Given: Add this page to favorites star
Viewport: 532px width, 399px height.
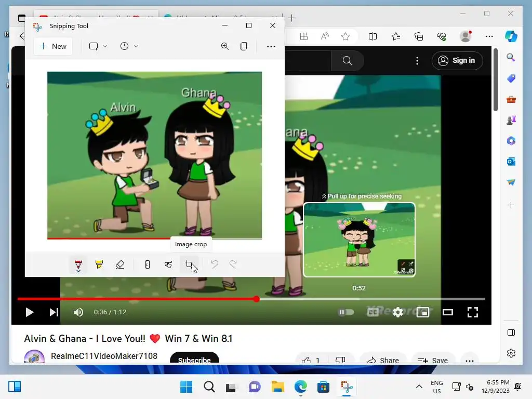Looking at the screenshot, I should [x=345, y=36].
